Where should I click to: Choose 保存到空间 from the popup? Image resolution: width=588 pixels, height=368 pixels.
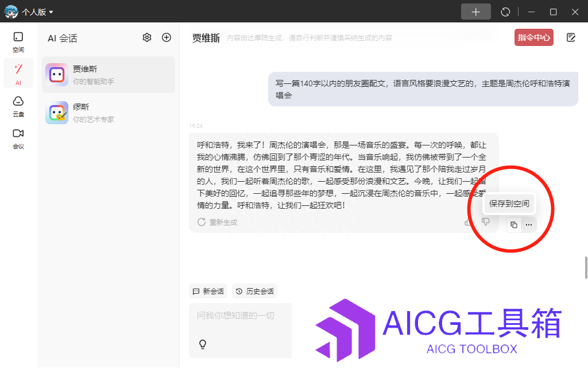click(509, 204)
